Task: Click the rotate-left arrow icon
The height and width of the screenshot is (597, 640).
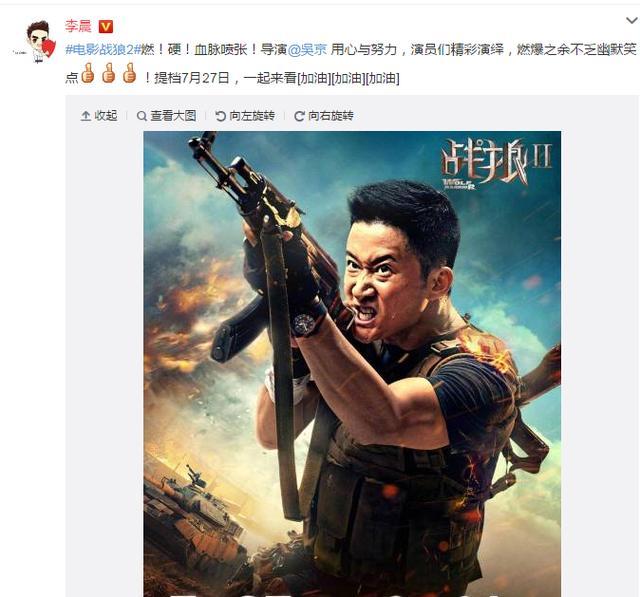Action: click(220, 116)
